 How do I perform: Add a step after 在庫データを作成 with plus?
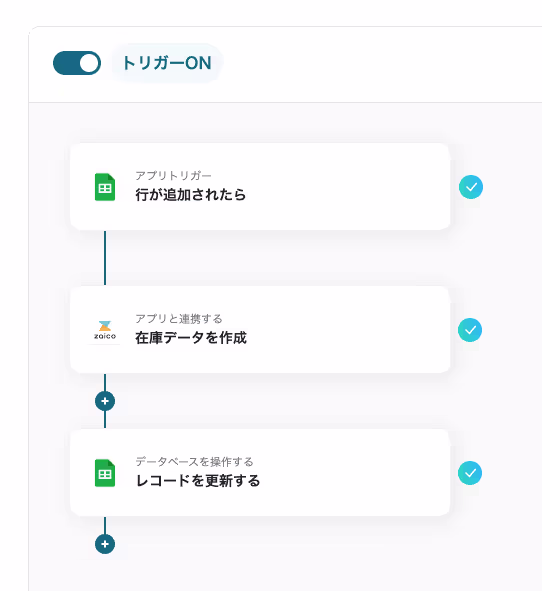click(x=105, y=401)
